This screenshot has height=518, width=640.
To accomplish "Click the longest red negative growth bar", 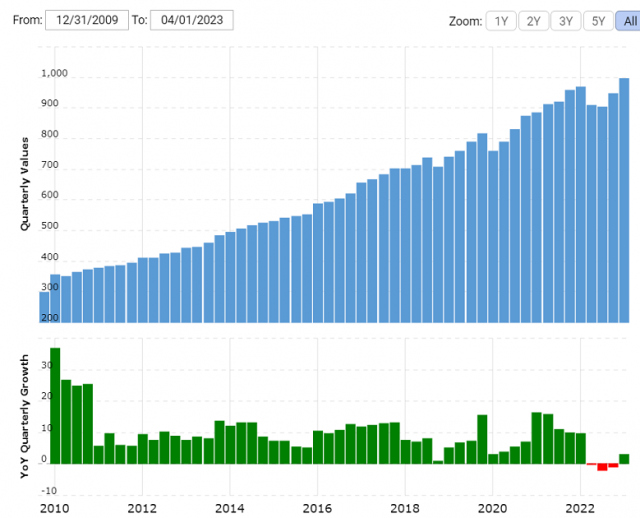I will 602,467.
